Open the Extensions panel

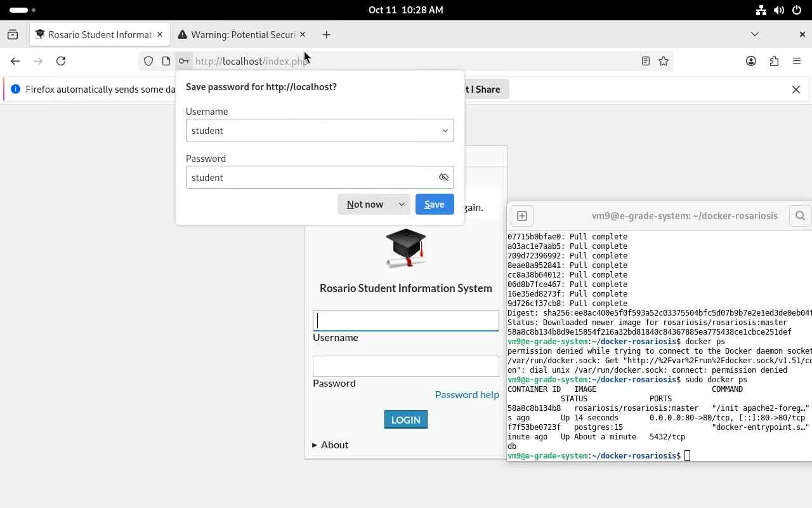point(774,61)
